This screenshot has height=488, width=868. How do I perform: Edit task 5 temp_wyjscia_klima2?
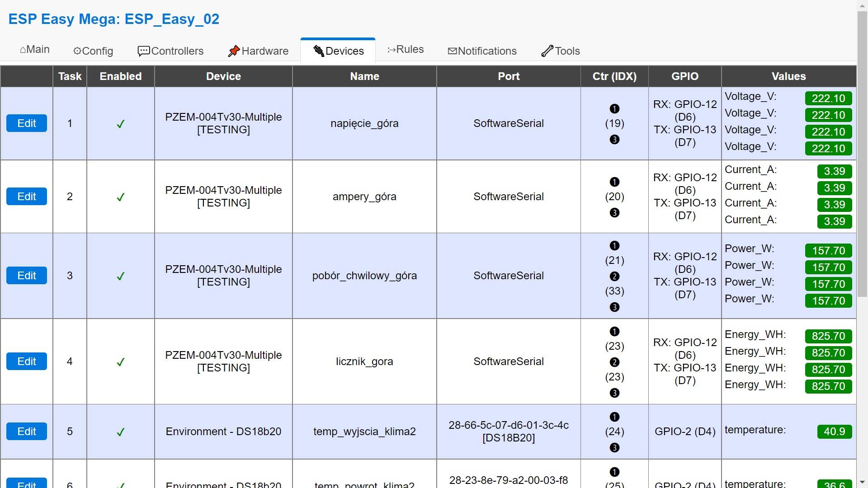coord(27,432)
